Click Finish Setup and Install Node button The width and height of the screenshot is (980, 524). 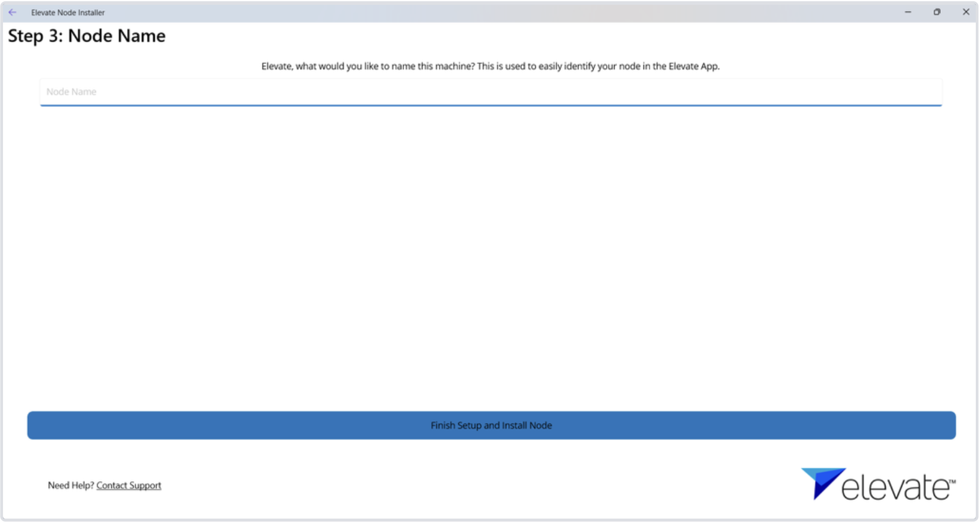[491, 425]
